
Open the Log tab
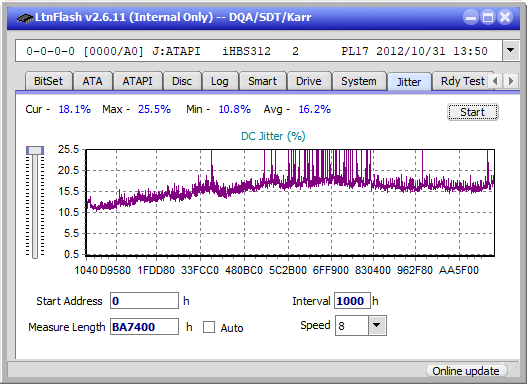(219, 81)
